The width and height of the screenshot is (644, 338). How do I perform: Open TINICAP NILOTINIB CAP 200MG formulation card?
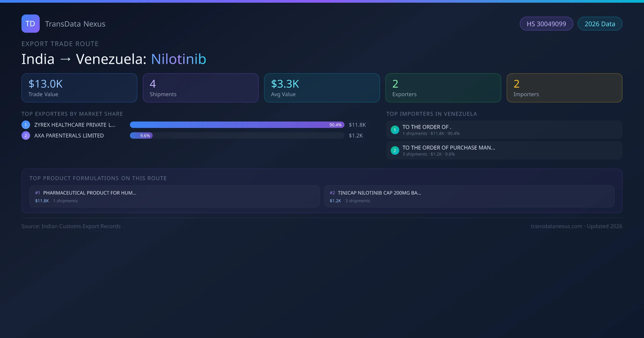coord(469,196)
